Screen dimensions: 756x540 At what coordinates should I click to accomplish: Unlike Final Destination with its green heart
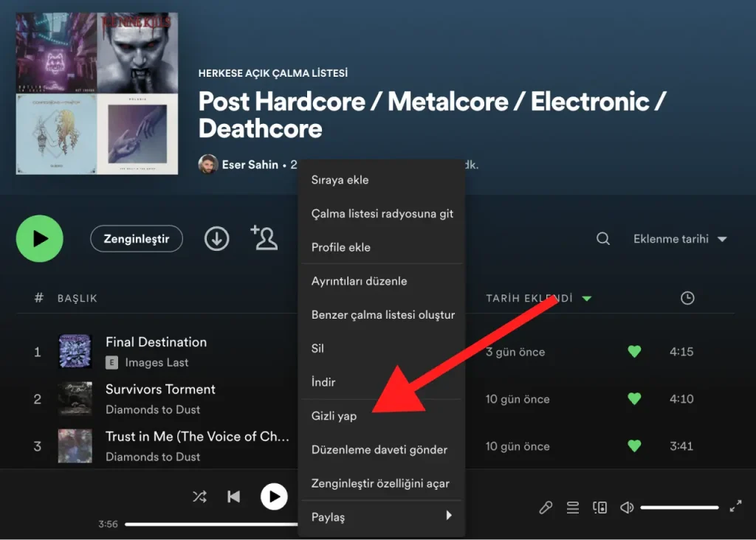[x=634, y=351]
